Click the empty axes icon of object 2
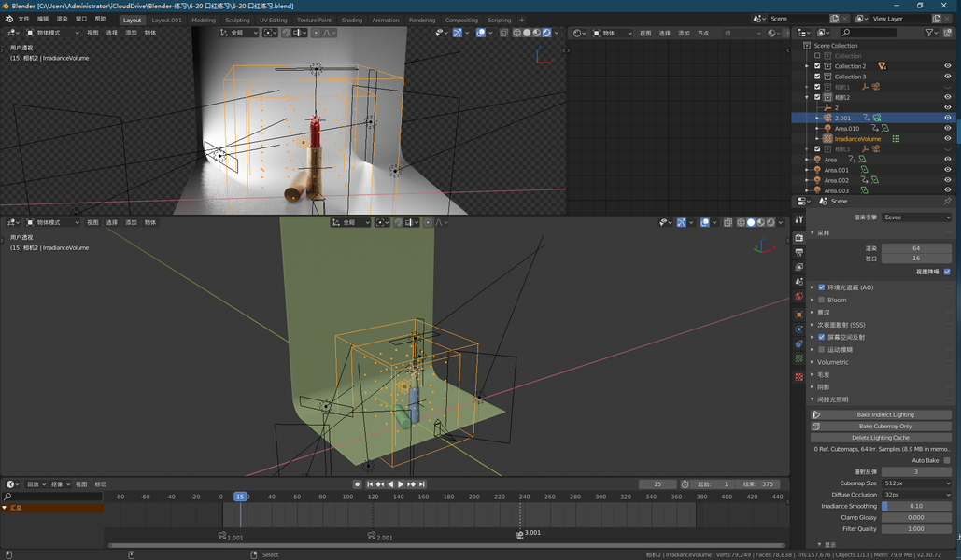The image size is (961, 560). coord(827,107)
